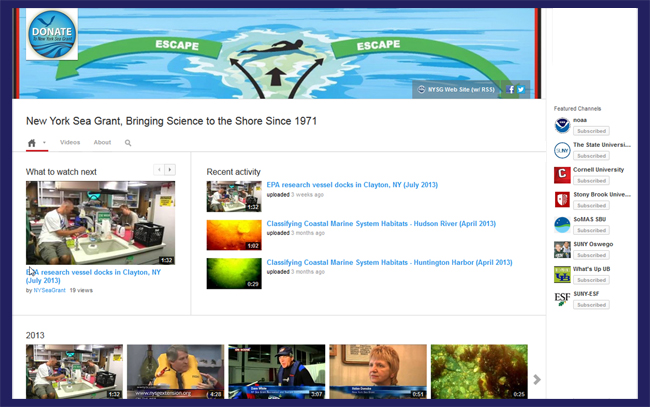Click the channel title New York Sea Grant

(171, 121)
